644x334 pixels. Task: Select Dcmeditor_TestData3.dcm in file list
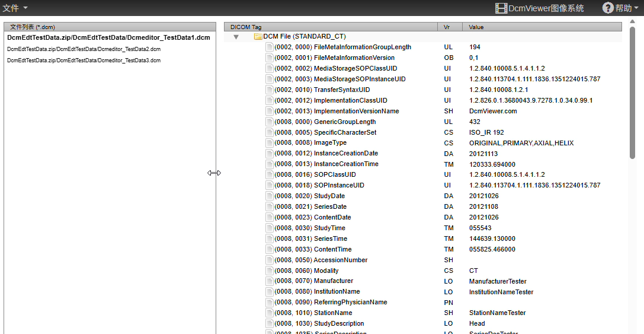pyautogui.click(x=84, y=61)
